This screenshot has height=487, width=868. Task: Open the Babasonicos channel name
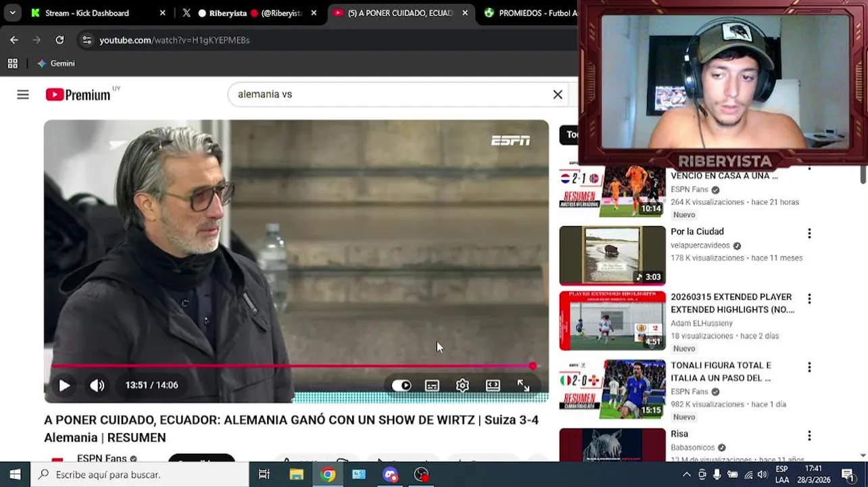693,447
